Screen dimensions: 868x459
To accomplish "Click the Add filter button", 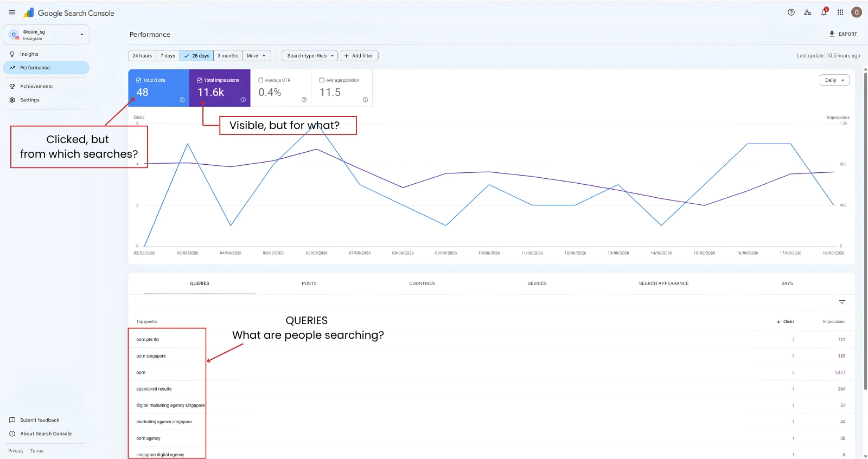I will 359,56.
